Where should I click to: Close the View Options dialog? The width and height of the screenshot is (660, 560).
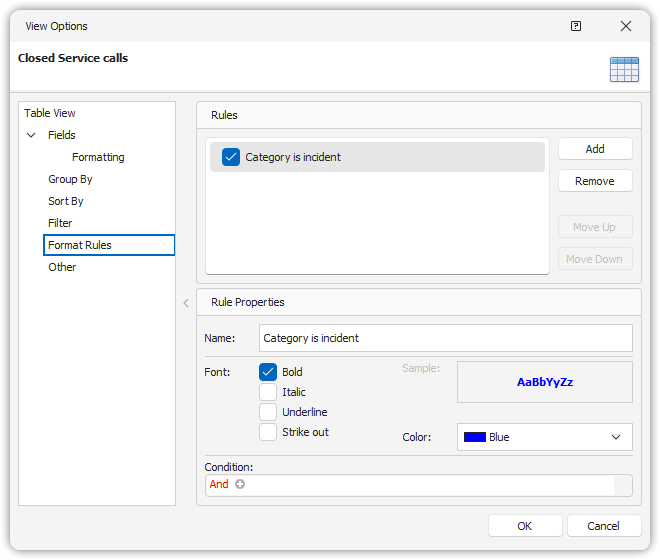(x=626, y=26)
